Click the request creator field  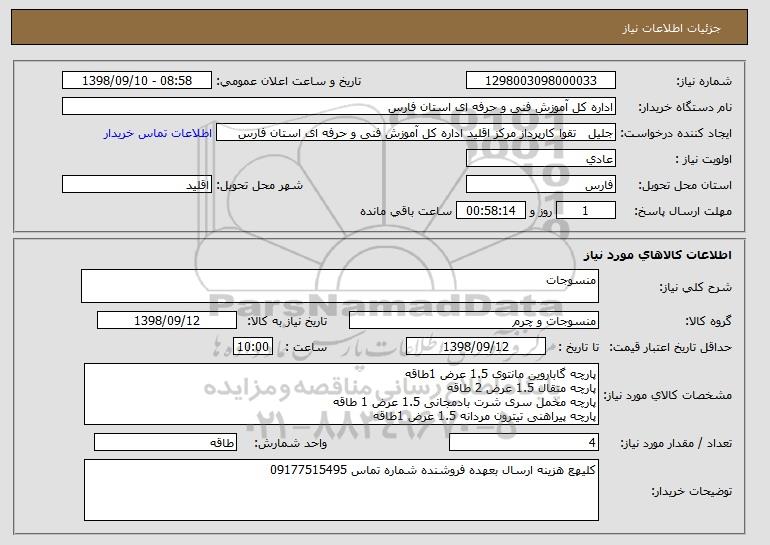[x=416, y=133]
